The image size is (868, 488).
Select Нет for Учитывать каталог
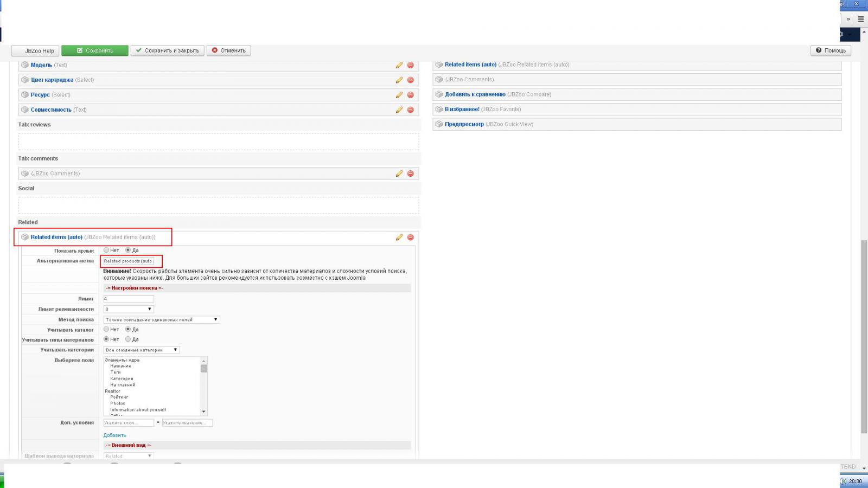[107, 329]
